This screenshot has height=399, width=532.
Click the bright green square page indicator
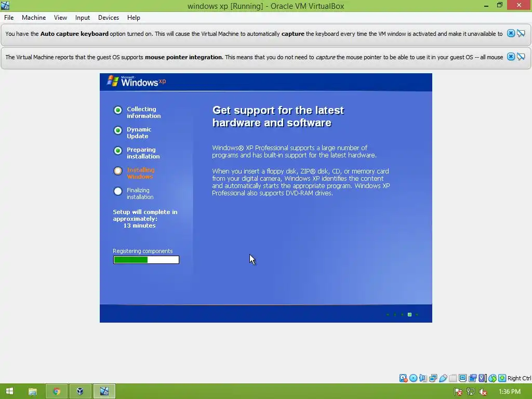pyautogui.click(x=409, y=314)
